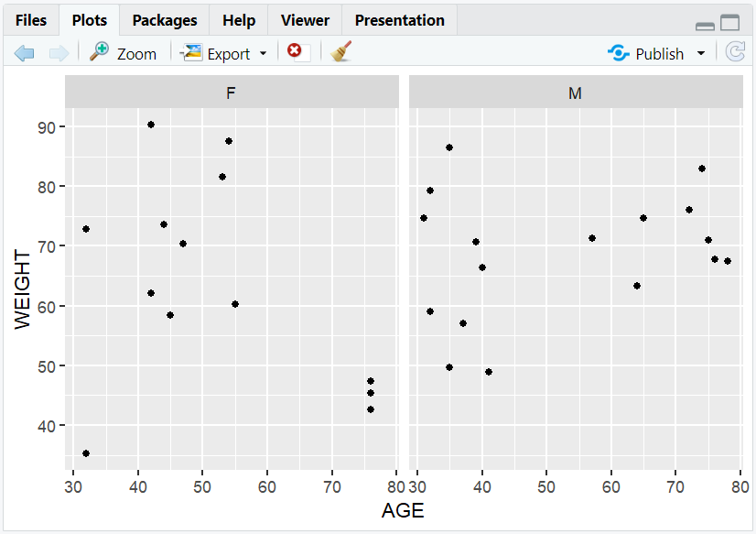Viewport: 756px width, 534px height.
Task: Select the Plots tab
Action: pos(89,19)
